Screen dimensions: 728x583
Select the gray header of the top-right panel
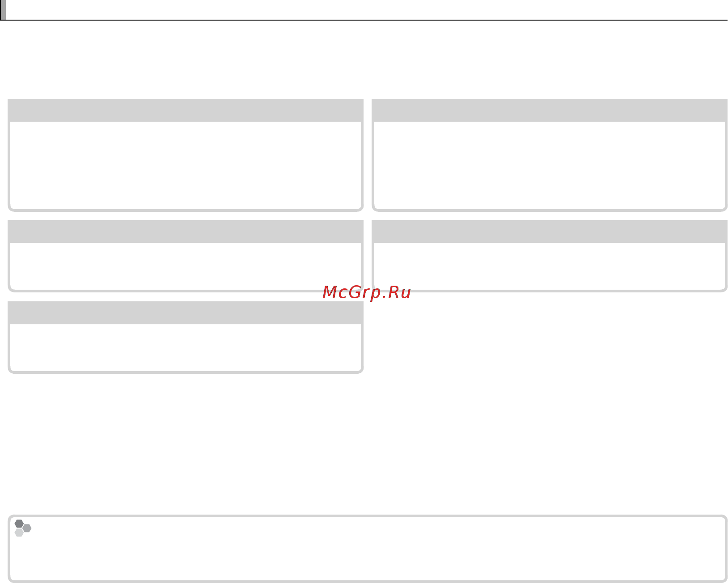click(x=550, y=110)
